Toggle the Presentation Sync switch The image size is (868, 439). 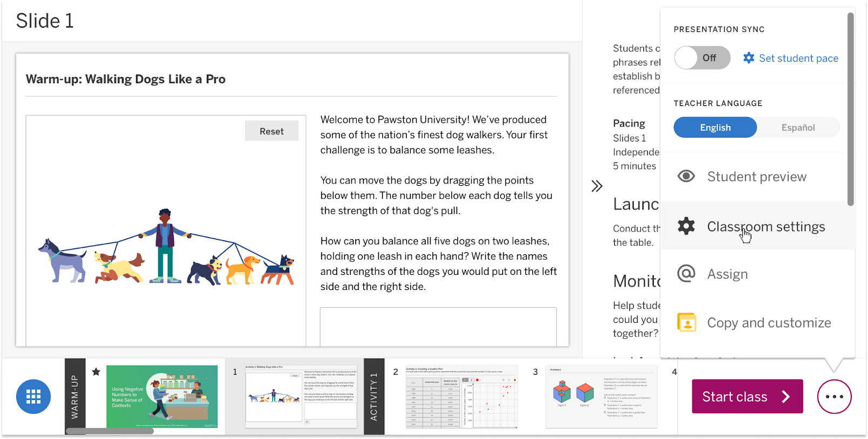pos(702,58)
